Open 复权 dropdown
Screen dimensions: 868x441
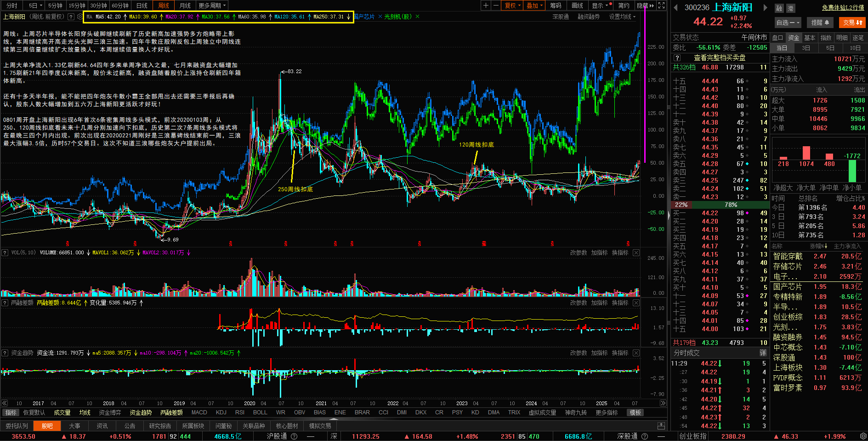[x=513, y=6]
